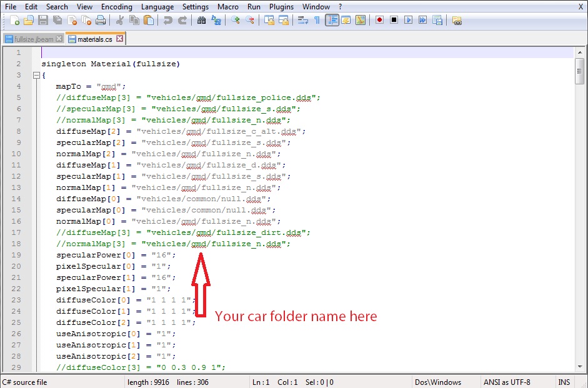This screenshot has width=588, height=388.
Task: Open the Edit menu
Action: pos(31,6)
